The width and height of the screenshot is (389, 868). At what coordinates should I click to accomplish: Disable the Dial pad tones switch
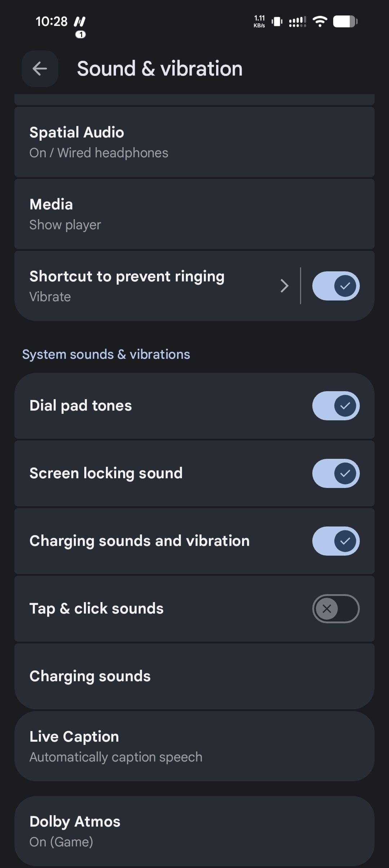(336, 406)
